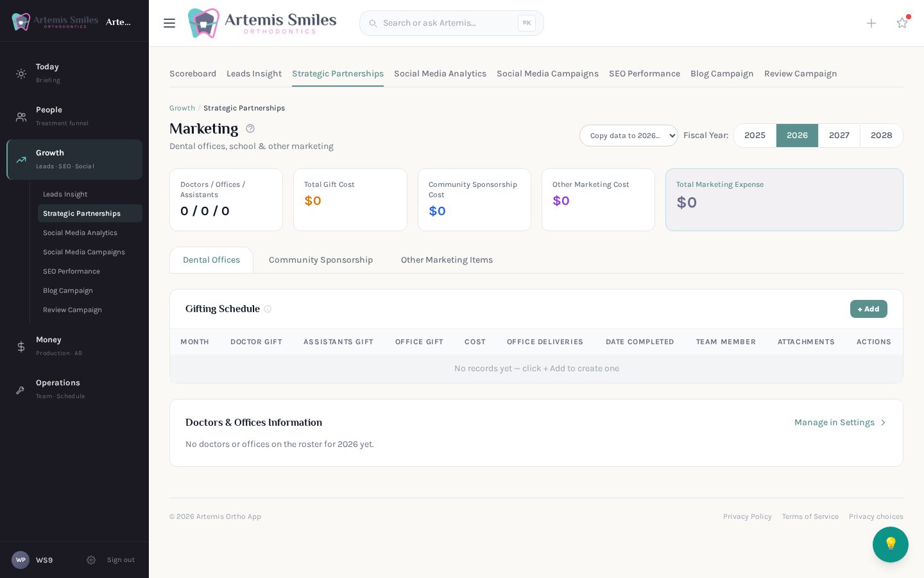Select fiscal year 2027
This screenshot has width=924, height=578.
click(839, 136)
